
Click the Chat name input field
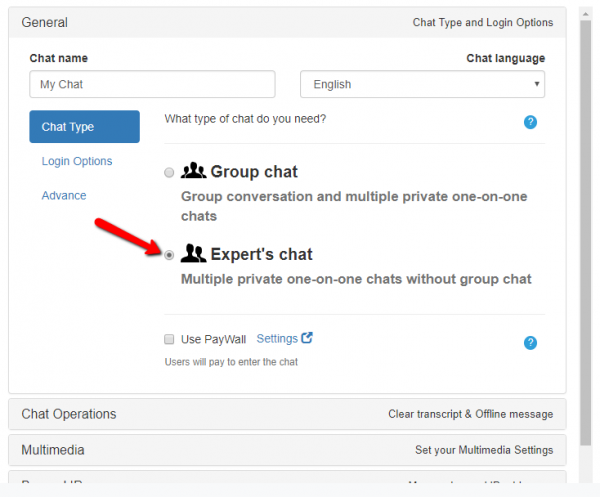click(152, 85)
